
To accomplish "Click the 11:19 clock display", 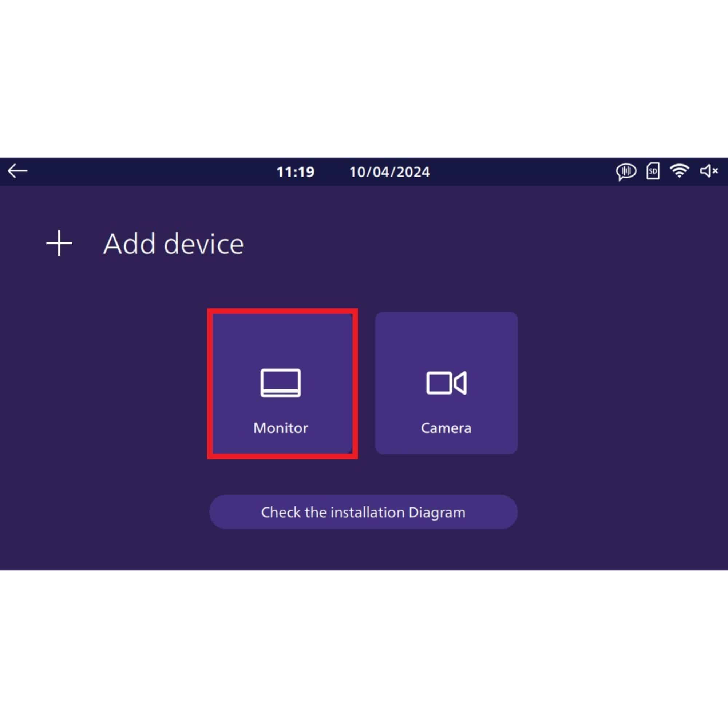I will [x=296, y=172].
